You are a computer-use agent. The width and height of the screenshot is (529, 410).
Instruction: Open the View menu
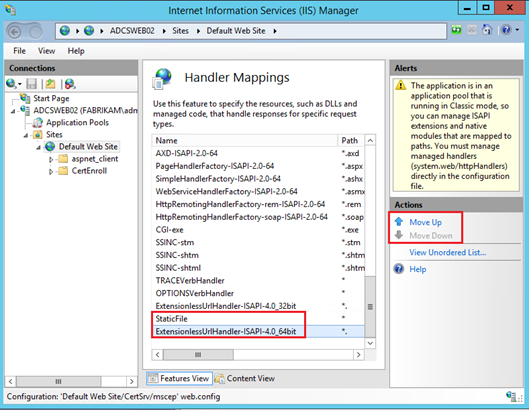pyautogui.click(x=47, y=51)
